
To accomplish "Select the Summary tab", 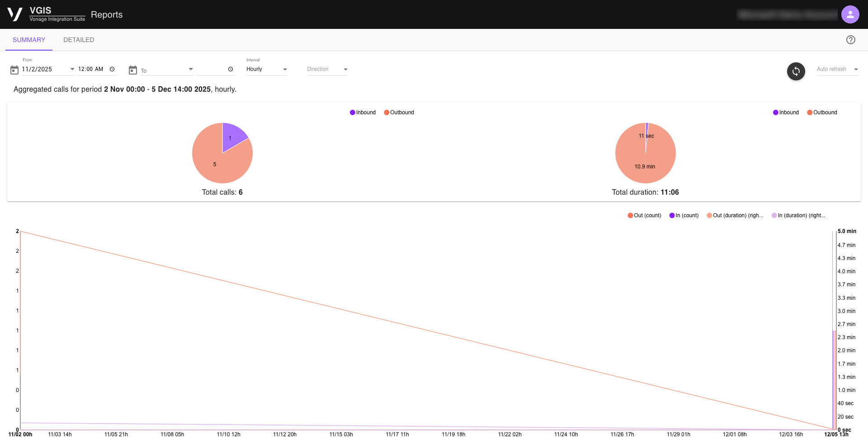I will [29, 40].
